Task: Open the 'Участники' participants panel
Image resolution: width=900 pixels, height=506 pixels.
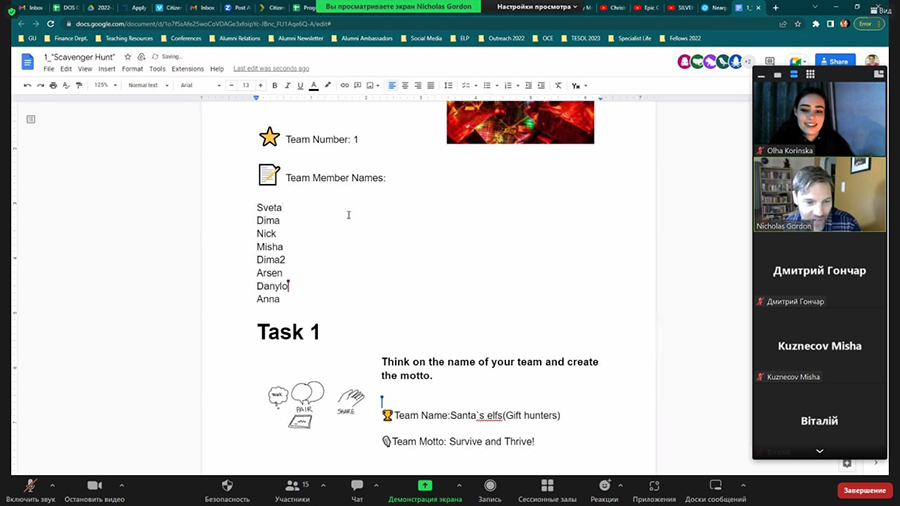Action: click(292, 491)
